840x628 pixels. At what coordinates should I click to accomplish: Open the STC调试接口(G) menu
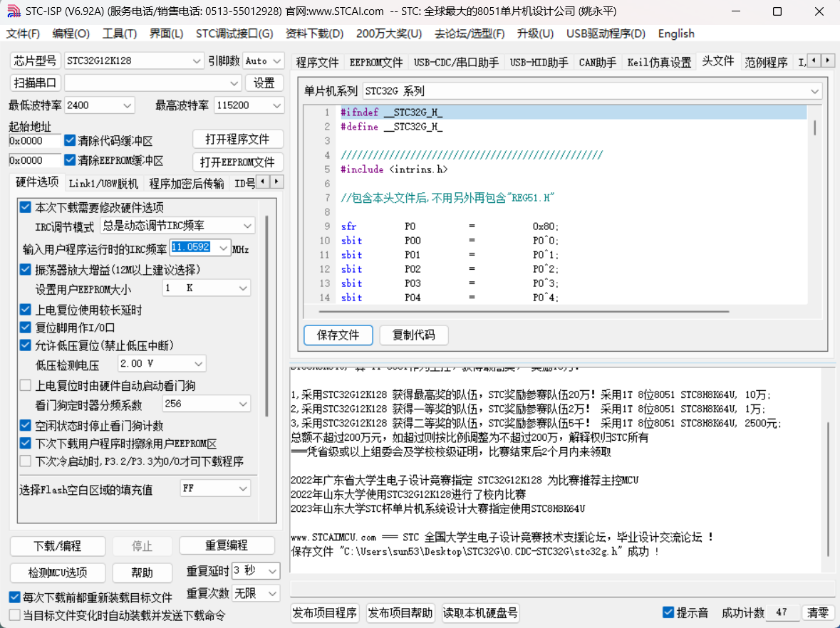pyautogui.click(x=234, y=33)
